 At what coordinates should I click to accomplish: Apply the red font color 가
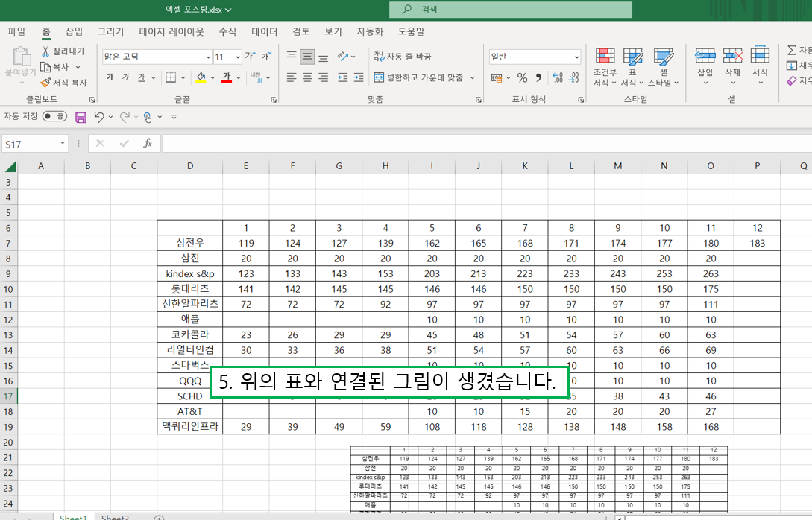pos(227,77)
